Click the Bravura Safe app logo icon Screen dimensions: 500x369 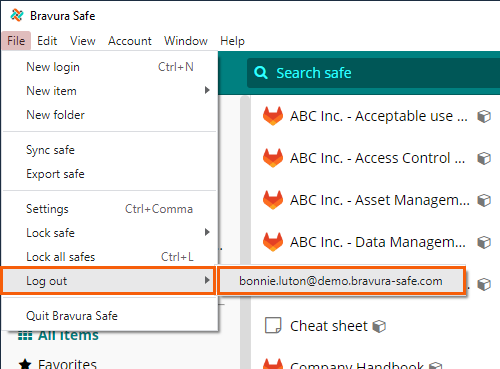tap(17, 15)
